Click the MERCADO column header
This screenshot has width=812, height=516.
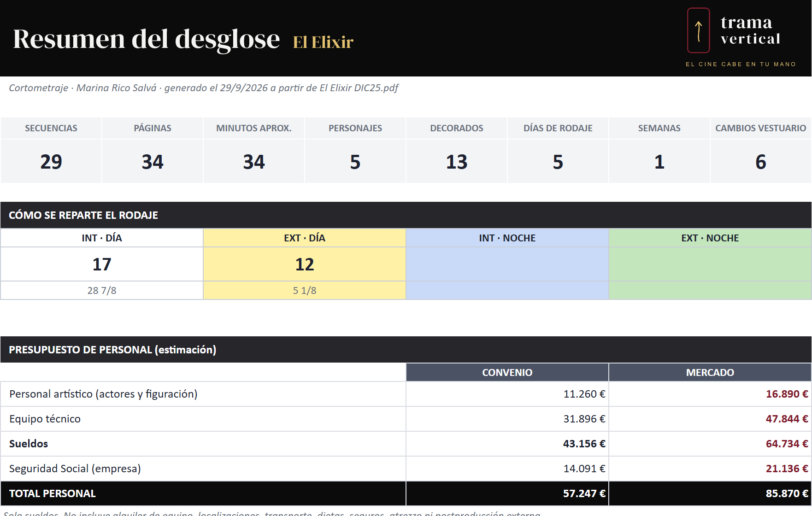tap(710, 373)
